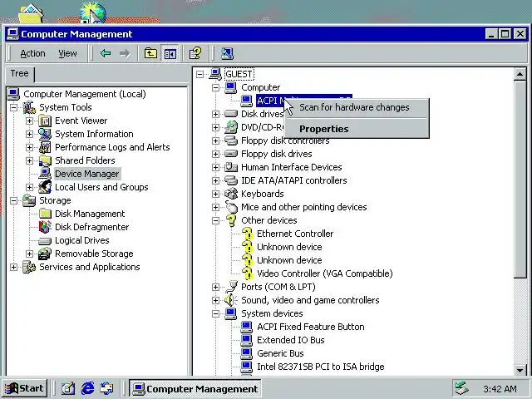Expand the Removable Storage node
The width and height of the screenshot is (532, 399).
coord(30,254)
